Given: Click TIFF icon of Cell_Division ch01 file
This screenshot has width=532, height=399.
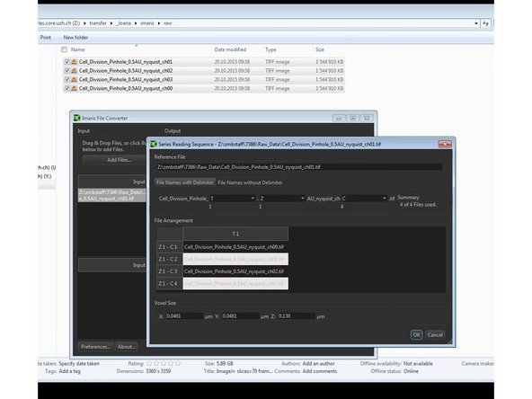Looking at the screenshot, I should click(x=74, y=62).
